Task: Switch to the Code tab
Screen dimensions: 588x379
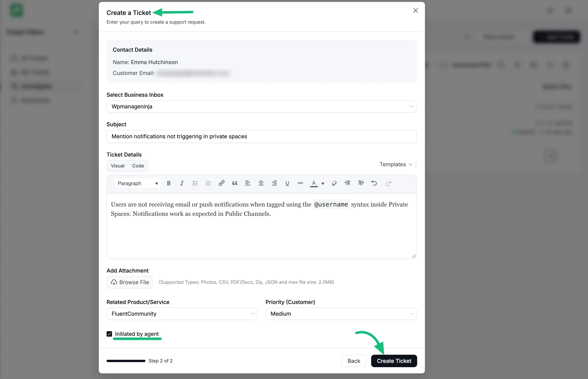Action: point(138,166)
